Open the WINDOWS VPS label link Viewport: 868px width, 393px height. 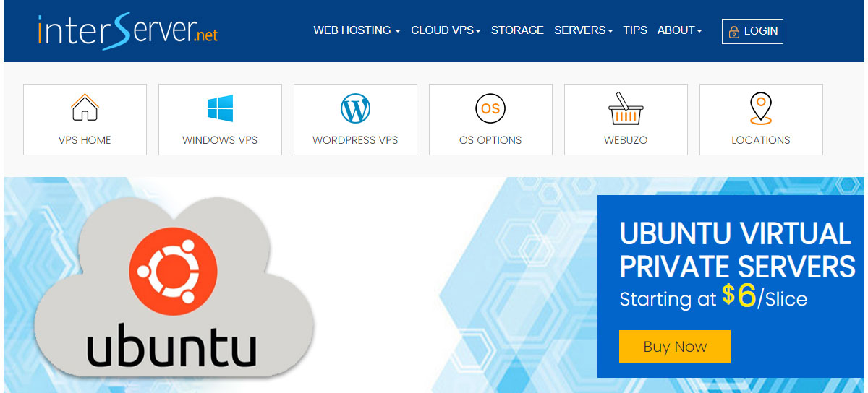(220, 140)
